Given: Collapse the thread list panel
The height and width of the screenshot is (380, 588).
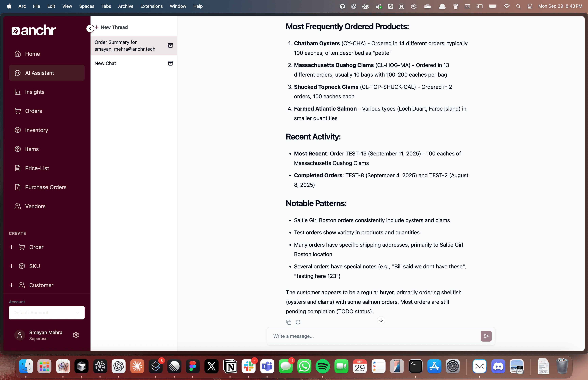Looking at the screenshot, I should tap(90, 29).
